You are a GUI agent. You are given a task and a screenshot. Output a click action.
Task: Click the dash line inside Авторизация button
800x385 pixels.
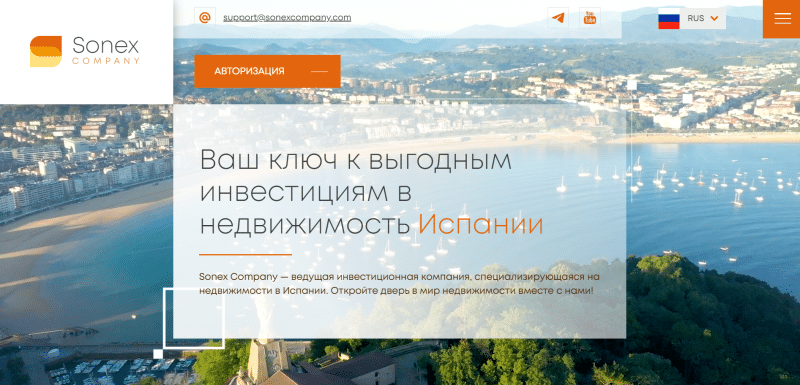click(x=319, y=71)
